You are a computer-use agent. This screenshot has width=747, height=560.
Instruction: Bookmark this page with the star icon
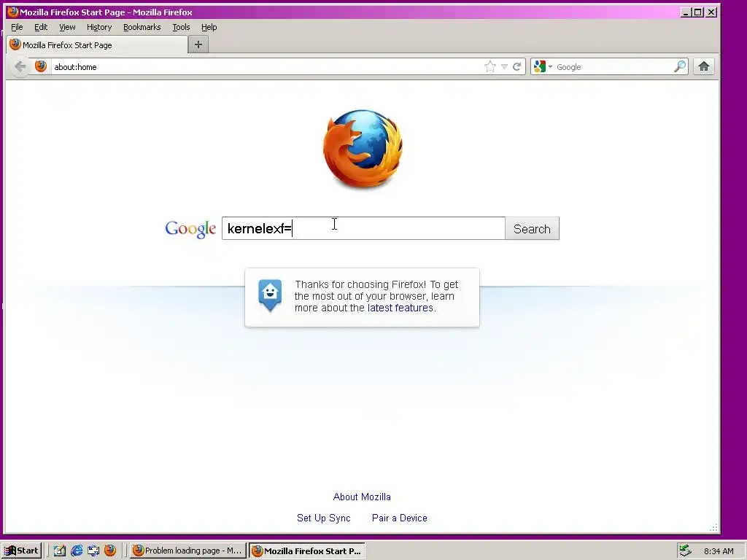click(489, 66)
